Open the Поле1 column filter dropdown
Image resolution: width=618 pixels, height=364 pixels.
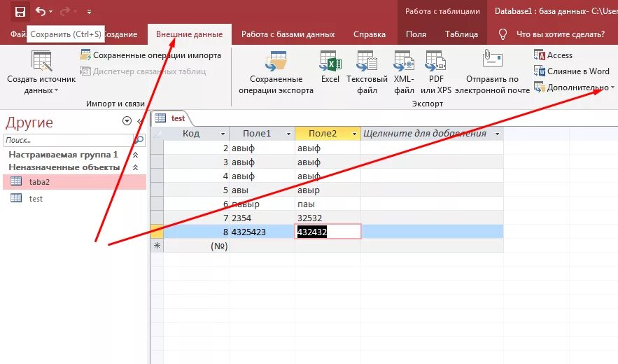click(288, 134)
